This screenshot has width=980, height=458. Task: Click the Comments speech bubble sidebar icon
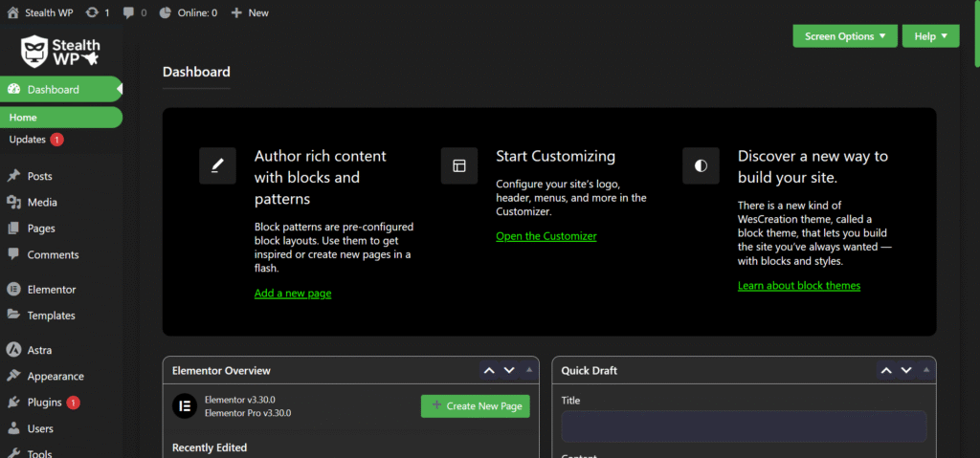[x=13, y=254]
